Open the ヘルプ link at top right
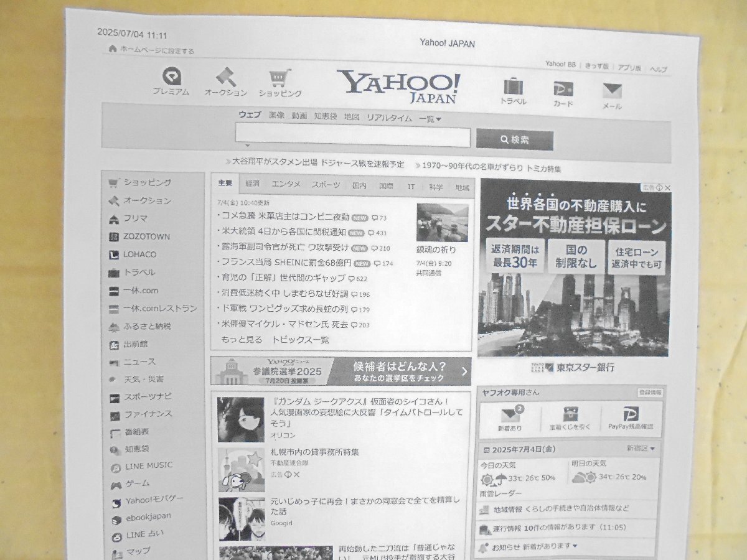The width and height of the screenshot is (747, 560). click(659, 69)
